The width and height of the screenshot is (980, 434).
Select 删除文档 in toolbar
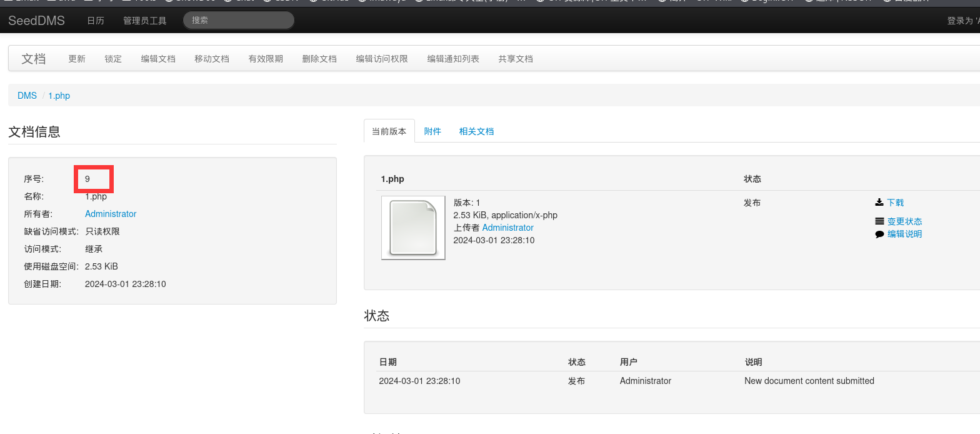coord(319,59)
